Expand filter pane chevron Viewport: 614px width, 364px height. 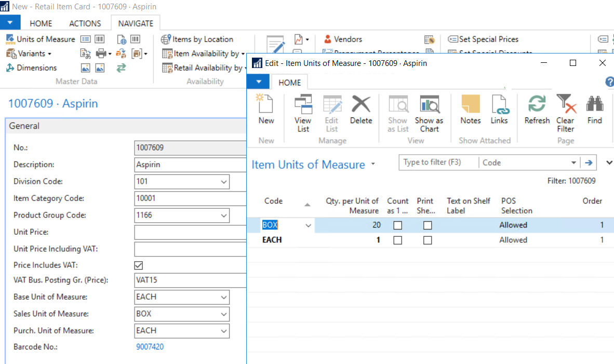point(609,163)
